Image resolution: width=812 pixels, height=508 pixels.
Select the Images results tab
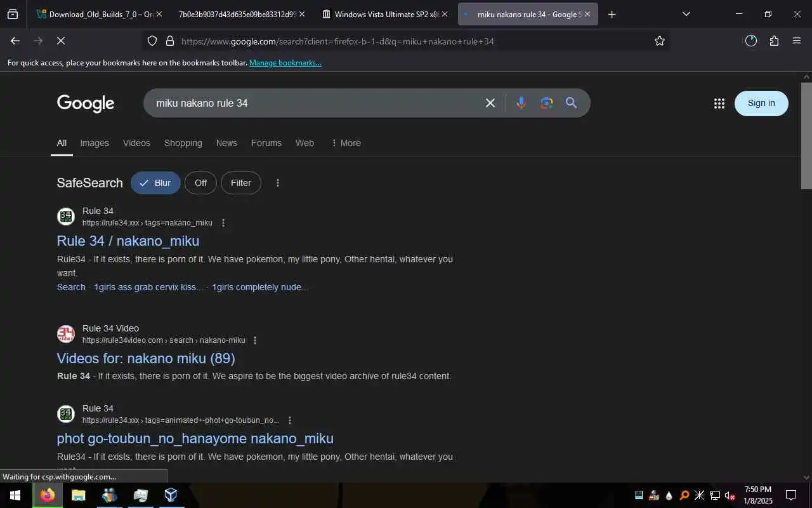(x=95, y=143)
